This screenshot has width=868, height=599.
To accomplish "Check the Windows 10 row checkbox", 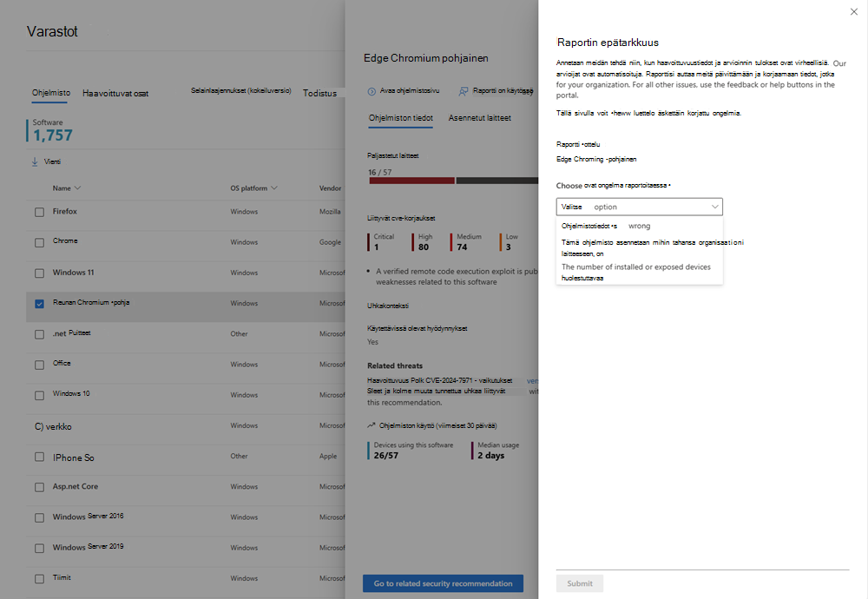I will (x=39, y=395).
